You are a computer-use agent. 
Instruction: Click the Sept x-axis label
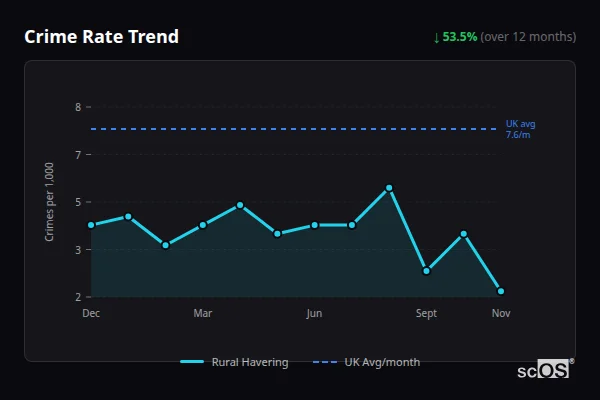(426, 313)
